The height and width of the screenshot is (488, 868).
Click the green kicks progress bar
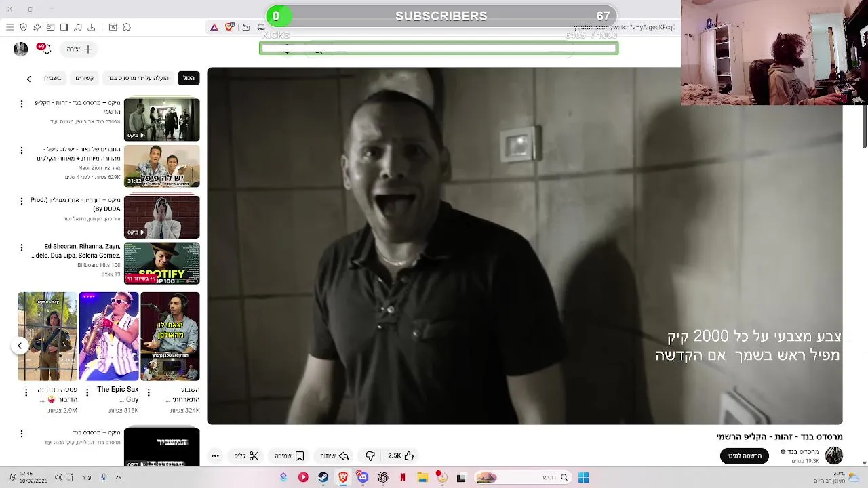point(439,48)
